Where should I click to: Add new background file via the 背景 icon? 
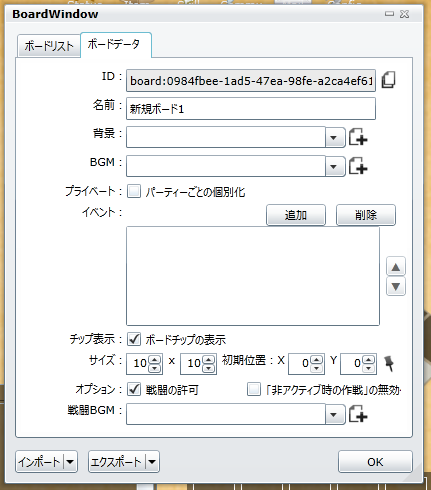(358, 137)
